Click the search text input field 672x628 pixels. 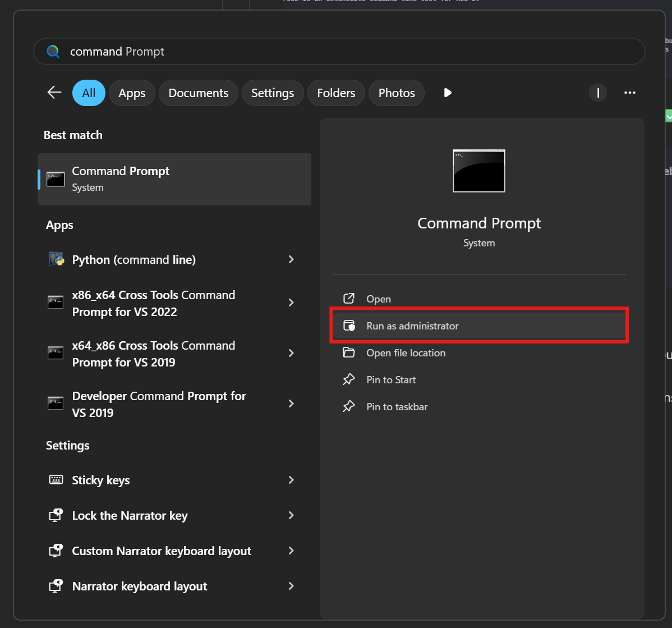pyautogui.click(x=348, y=52)
